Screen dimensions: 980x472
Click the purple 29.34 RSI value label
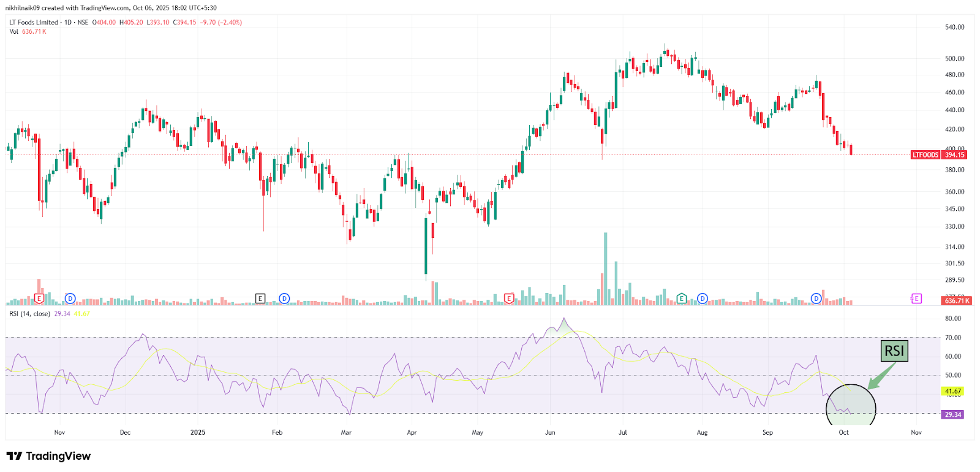click(x=953, y=415)
